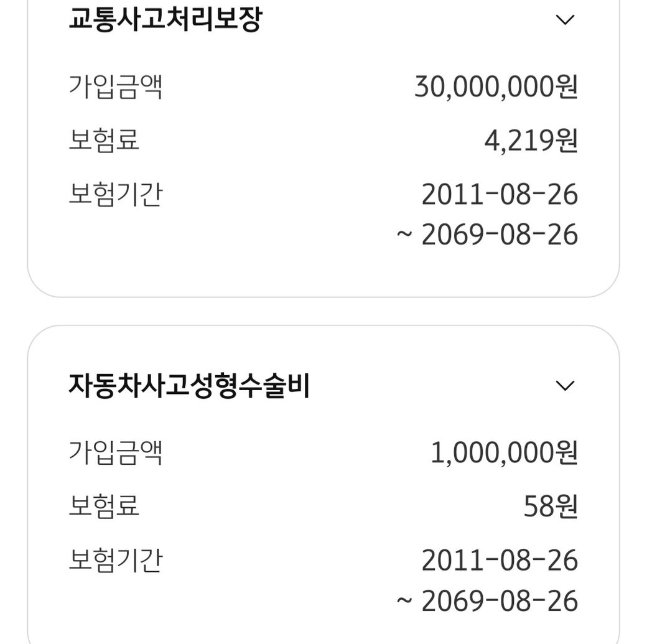Tap the 자동차사고성형수술비 card title
This screenshot has height=644, width=647.
[189, 386]
